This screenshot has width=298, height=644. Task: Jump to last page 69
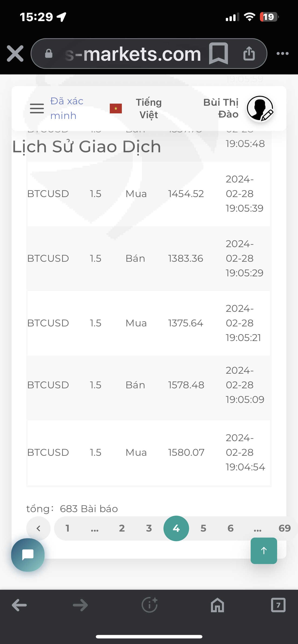(x=285, y=528)
